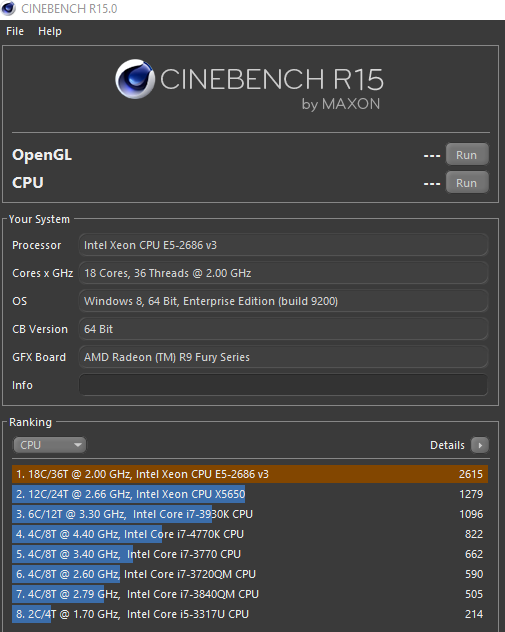Click the OpenGL label
Screen dimensions: 505x632
(x=42, y=155)
